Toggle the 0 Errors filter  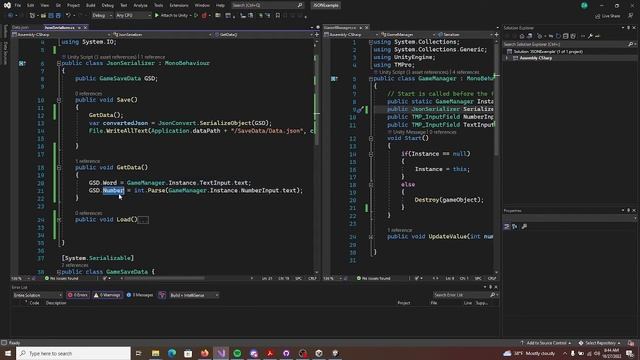(x=78, y=295)
